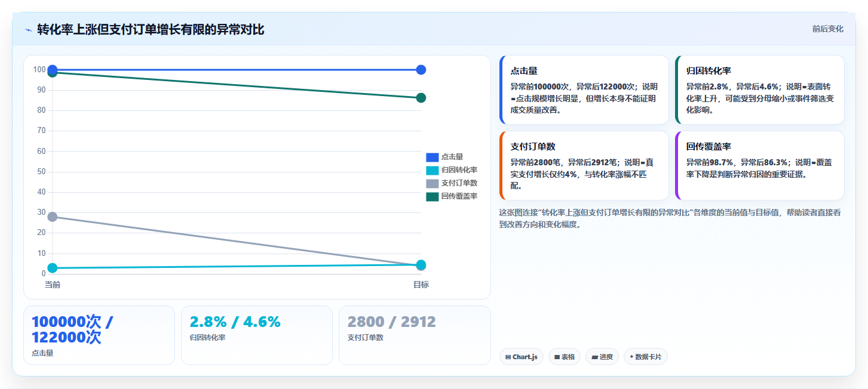Click the lightning icon beside the title
This screenshot has height=389, width=868.
click(x=28, y=30)
